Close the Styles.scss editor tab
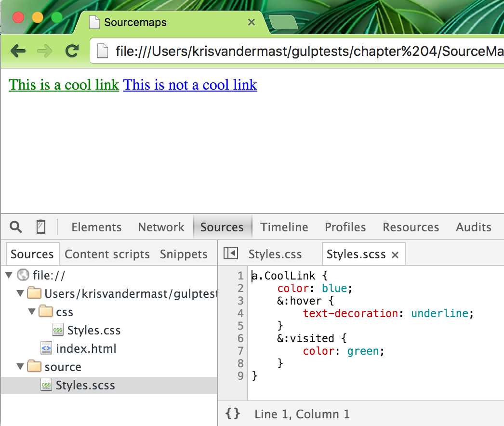 (396, 254)
